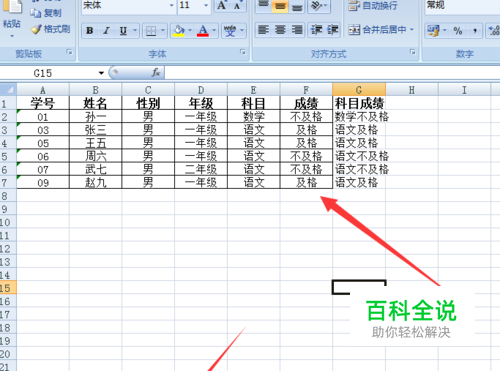Click the Shrink Font icon
This screenshot has width=500, height=371.
[237, 6]
